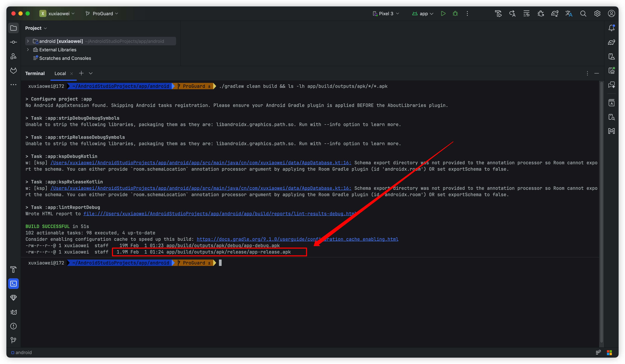Open Settings gear in toolbar
The height and width of the screenshot is (364, 625).
pyautogui.click(x=597, y=14)
